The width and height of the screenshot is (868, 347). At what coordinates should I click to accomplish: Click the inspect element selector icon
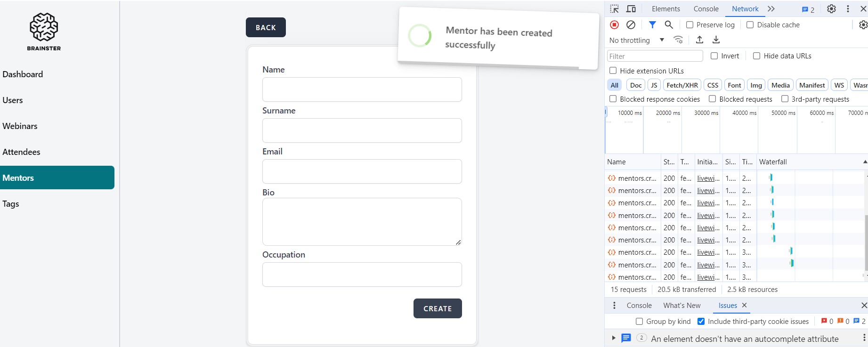(615, 9)
